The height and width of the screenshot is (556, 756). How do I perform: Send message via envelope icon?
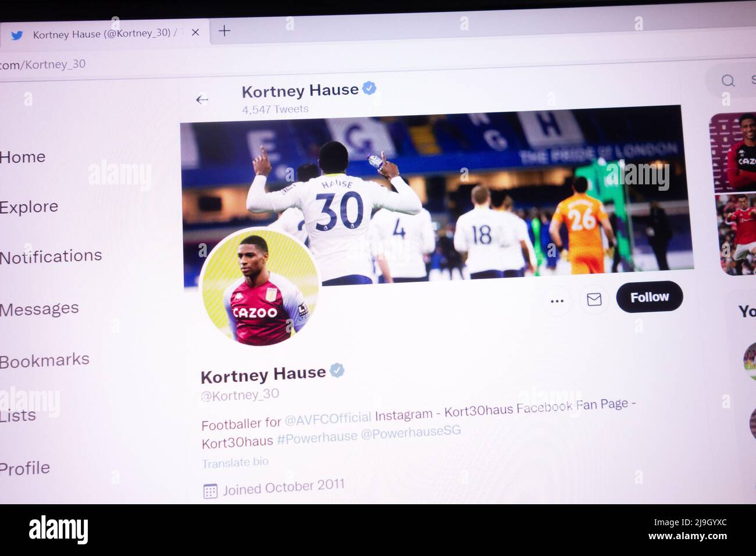pos(594,300)
